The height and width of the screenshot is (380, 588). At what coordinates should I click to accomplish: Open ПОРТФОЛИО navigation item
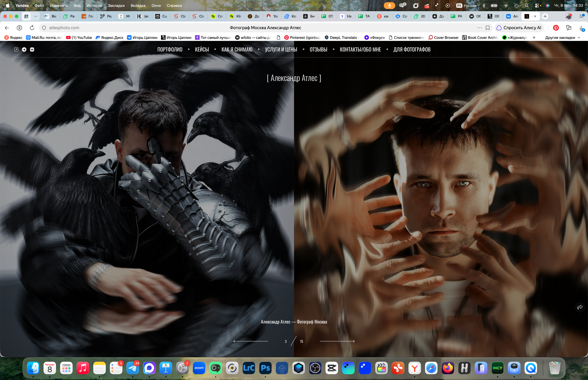point(170,49)
